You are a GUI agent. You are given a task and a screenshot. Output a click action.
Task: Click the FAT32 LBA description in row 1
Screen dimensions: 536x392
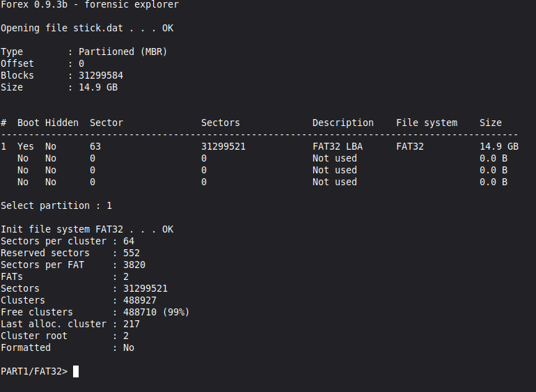pyautogui.click(x=338, y=146)
